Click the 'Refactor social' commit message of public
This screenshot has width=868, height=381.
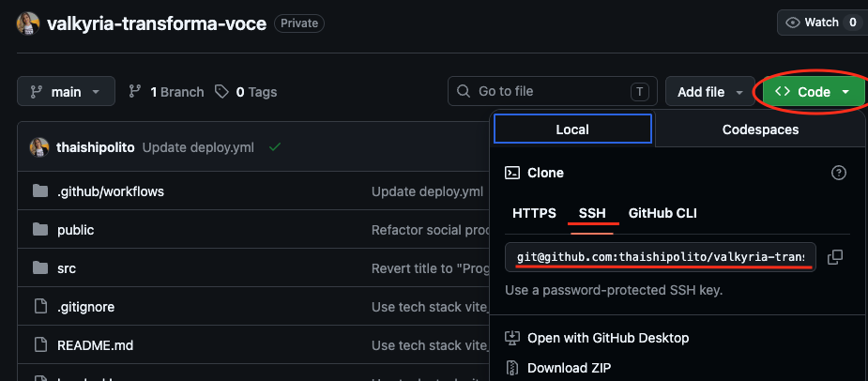(x=430, y=230)
